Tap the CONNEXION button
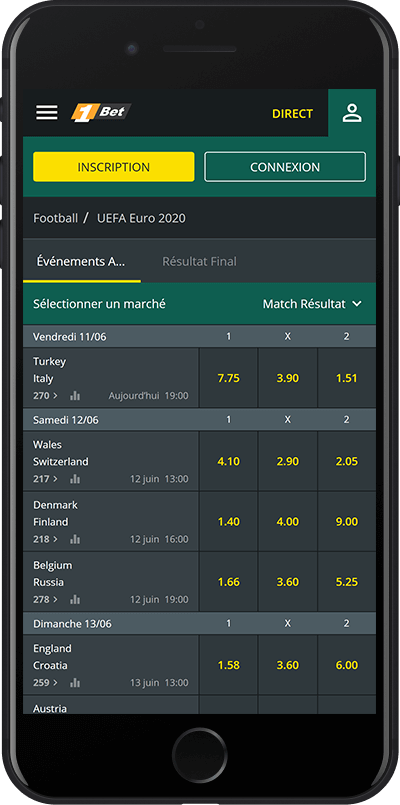The image size is (400, 805). tap(285, 167)
